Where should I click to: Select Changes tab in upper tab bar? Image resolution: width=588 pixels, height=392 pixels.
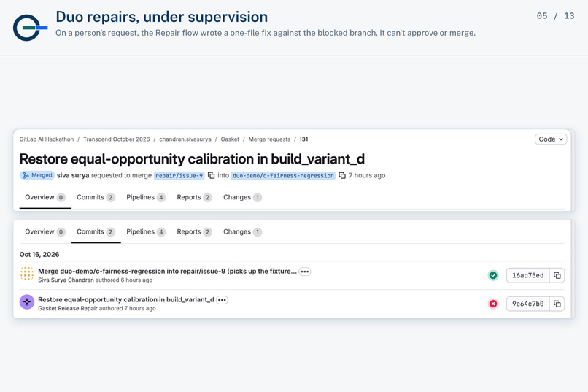point(242,197)
